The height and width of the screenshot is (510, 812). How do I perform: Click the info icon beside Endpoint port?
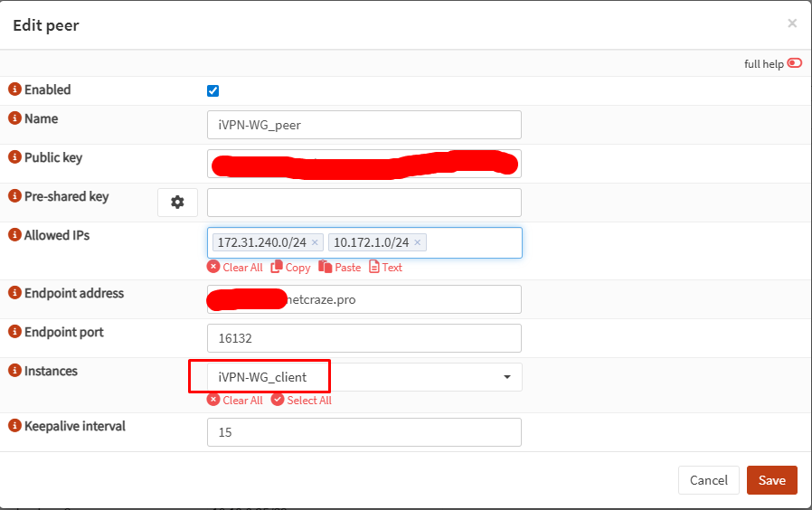coord(14,332)
